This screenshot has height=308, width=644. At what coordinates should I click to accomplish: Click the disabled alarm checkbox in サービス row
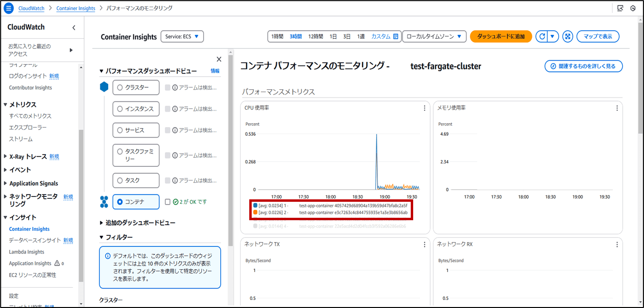(x=168, y=130)
